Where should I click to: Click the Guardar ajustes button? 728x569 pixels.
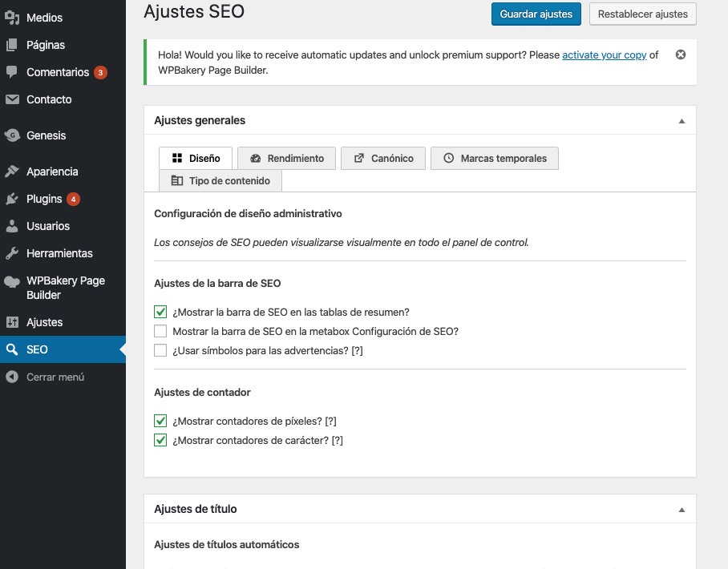coord(536,14)
